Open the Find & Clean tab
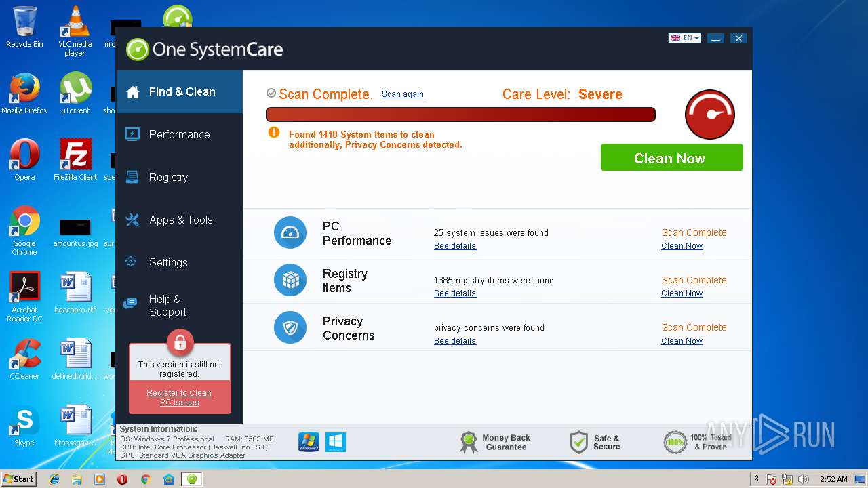This screenshot has height=488, width=868. (x=179, y=91)
